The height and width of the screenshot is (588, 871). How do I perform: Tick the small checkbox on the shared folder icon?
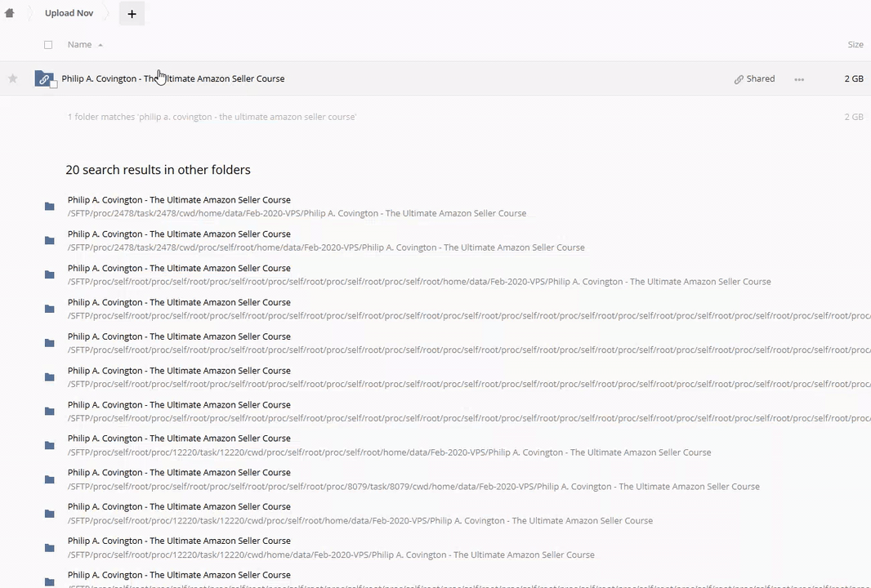point(53,84)
